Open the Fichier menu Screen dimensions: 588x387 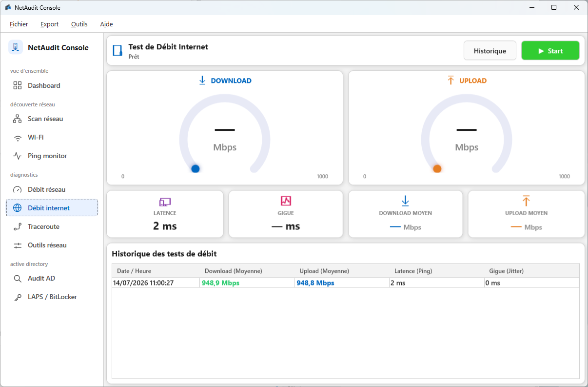[x=19, y=24]
